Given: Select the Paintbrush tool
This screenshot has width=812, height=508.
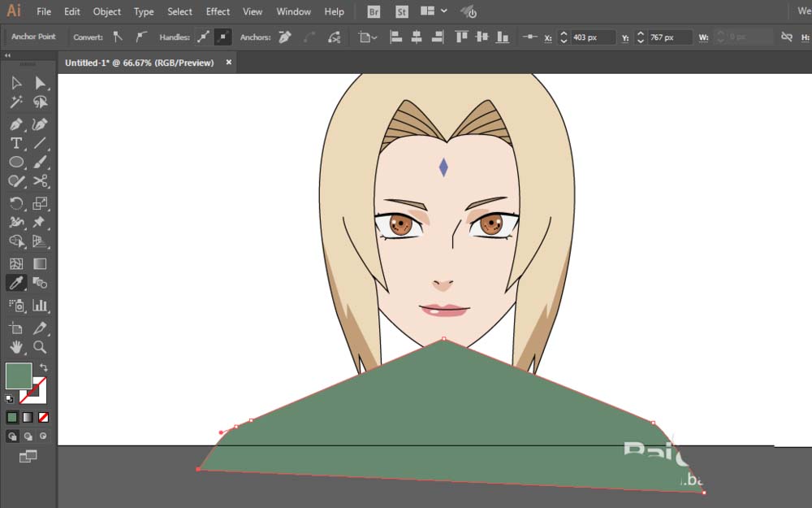Looking at the screenshot, I should pyautogui.click(x=40, y=162).
